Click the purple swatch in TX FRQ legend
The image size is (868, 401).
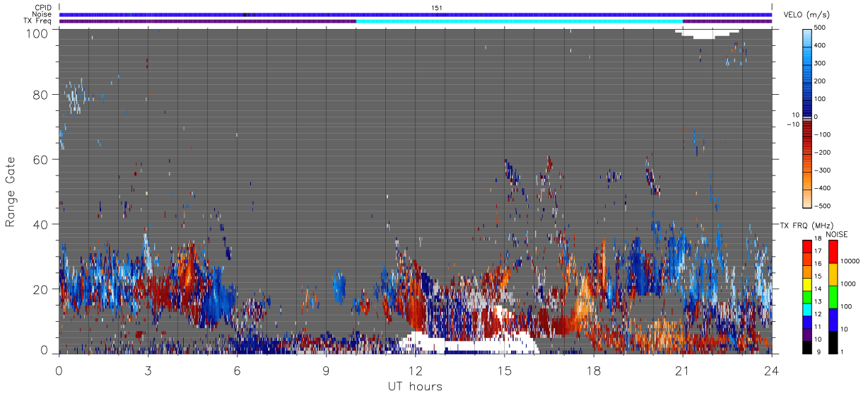click(807, 335)
